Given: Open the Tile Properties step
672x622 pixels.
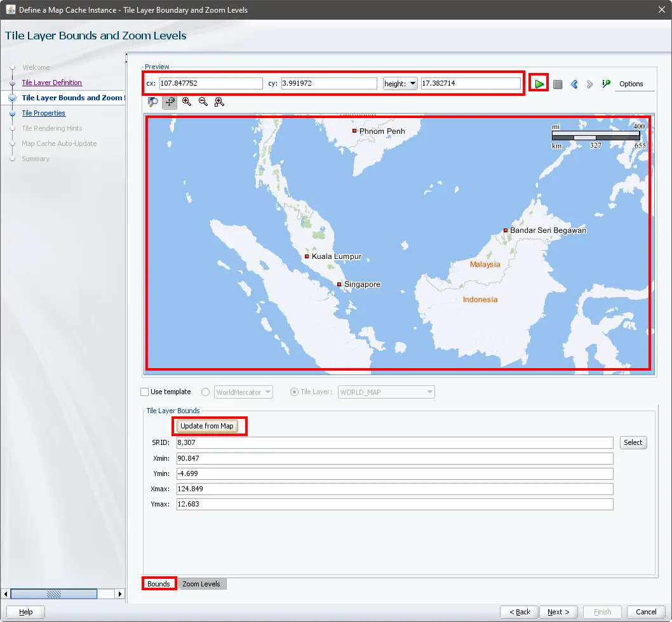Looking at the screenshot, I should (44, 113).
